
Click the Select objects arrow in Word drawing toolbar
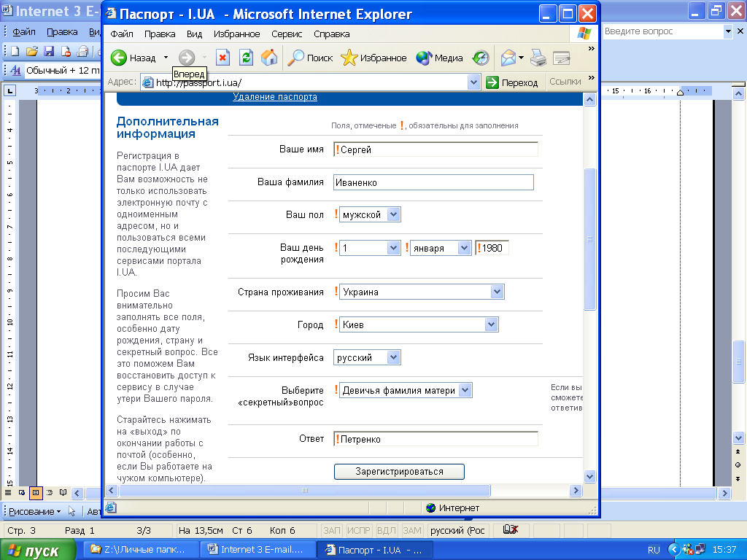[x=72, y=511]
